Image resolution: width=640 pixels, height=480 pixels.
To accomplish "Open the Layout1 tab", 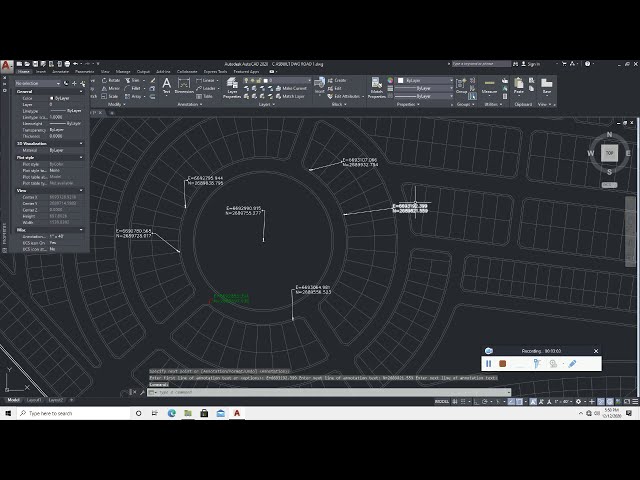I will [x=34, y=400].
